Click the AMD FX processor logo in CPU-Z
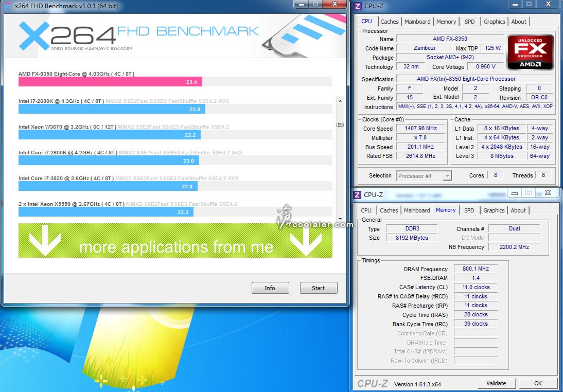Image resolution: width=563 pixels, height=392 pixels. pyautogui.click(x=531, y=52)
